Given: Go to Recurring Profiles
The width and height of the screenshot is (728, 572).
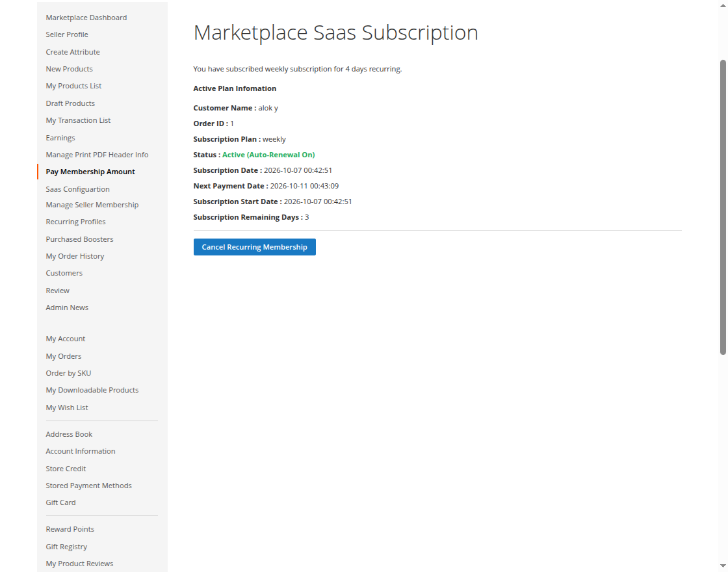Looking at the screenshot, I should tap(75, 222).
